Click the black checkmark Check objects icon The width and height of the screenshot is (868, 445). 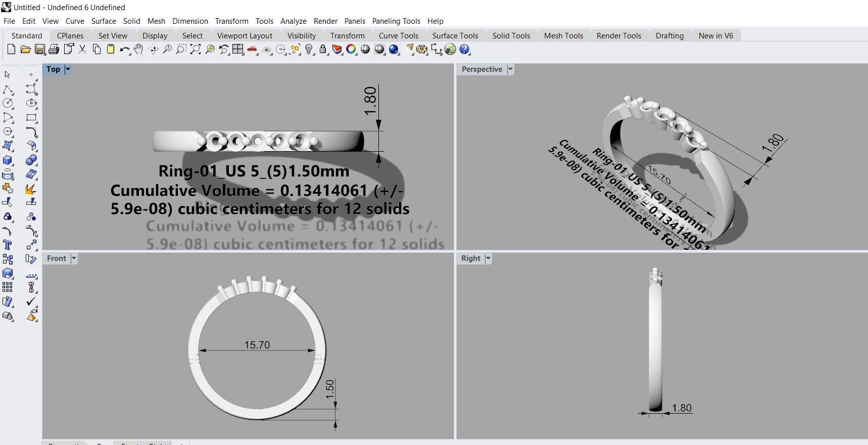(31, 301)
